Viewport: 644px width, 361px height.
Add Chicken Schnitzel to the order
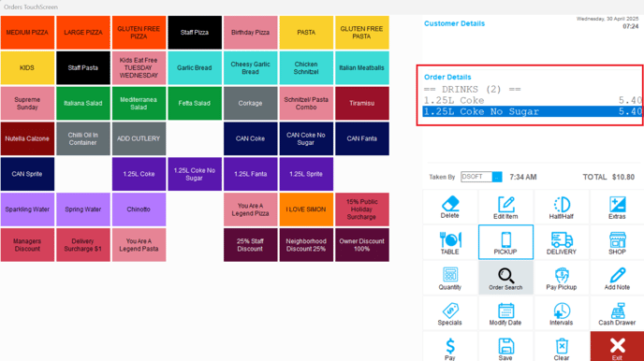click(x=306, y=67)
